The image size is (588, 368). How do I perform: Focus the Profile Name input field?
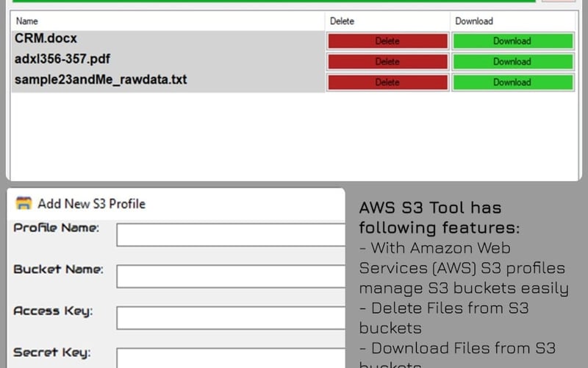[x=231, y=235]
